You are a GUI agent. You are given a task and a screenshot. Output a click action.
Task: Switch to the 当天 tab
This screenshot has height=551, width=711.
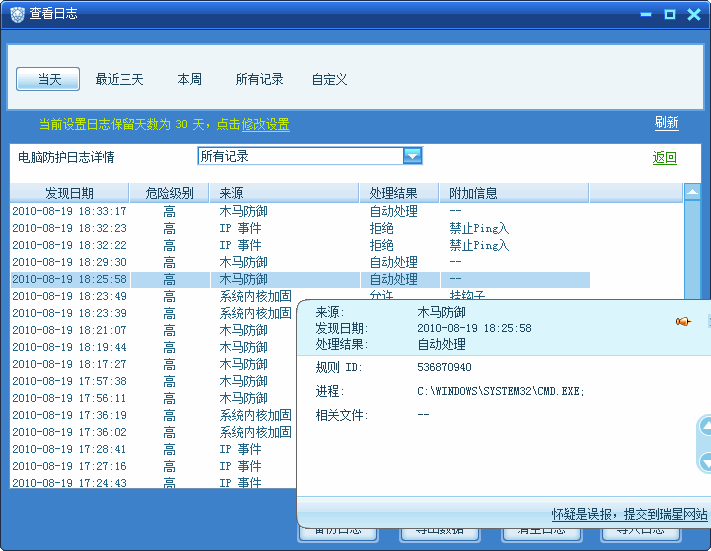pyautogui.click(x=50, y=79)
